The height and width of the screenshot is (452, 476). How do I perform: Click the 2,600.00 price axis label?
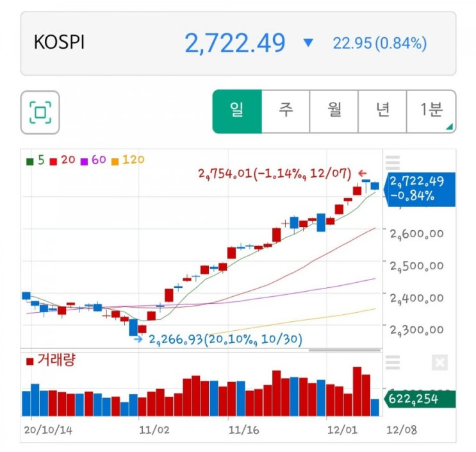coord(417,234)
